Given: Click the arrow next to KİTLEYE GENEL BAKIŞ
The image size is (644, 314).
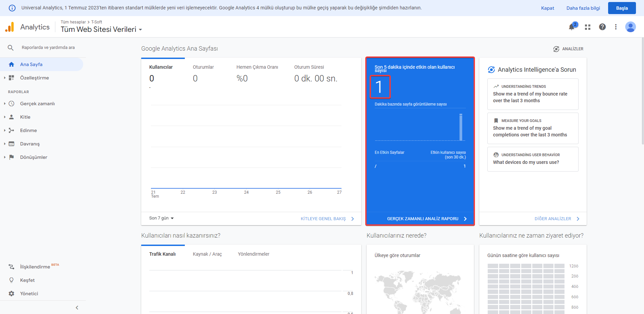Looking at the screenshot, I should [x=353, y=219].
